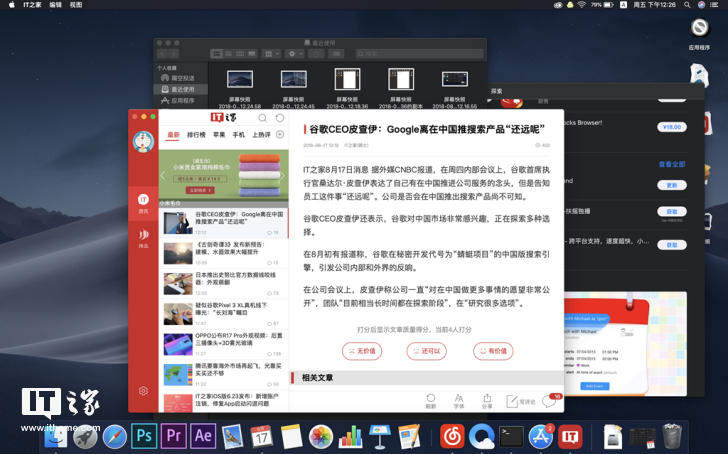Viewport: 728px width, 454px height.
Task: Switch to the 苹果 tab
Action: point(219,135)
